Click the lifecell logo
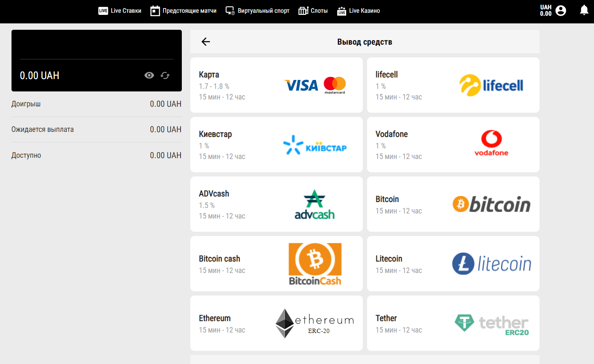Viewport: 594px width, 364px height. pos(491,85)
